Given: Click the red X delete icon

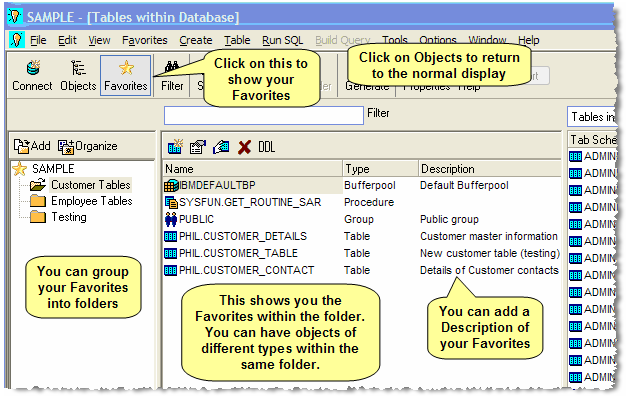Looking at the screenshot, I should (x=244, y=147).
